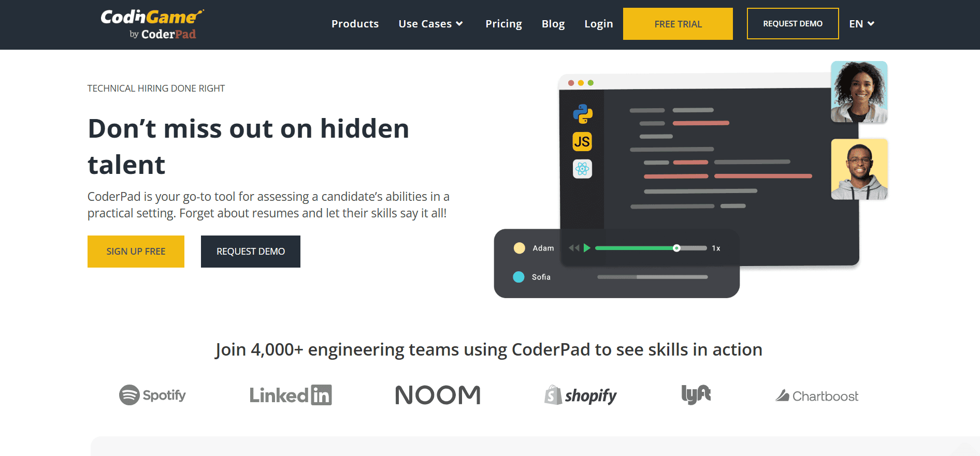Click the man's profile photo thumbnail
Screen dimensions: 980x456
tap(859, 169)
